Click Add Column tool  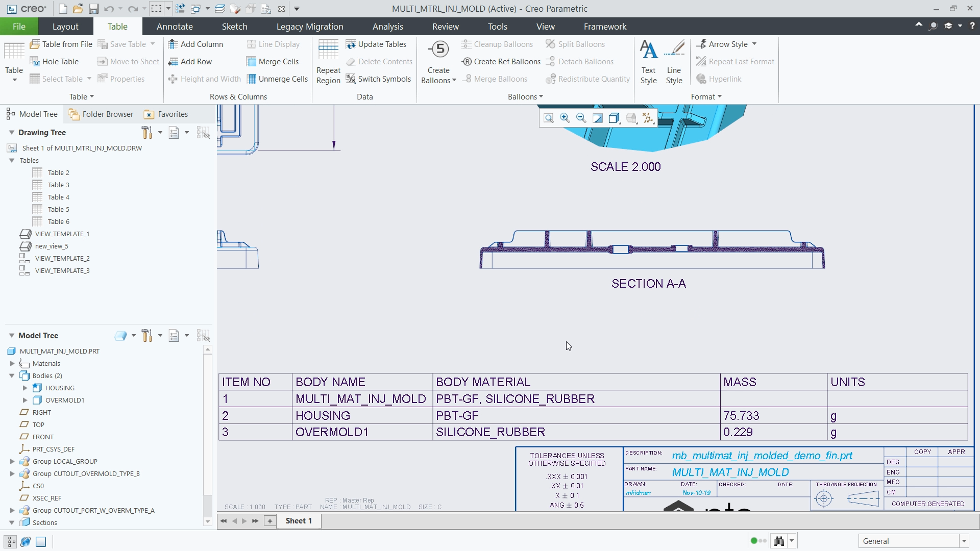pyautogui.click(x=195, y=44)
